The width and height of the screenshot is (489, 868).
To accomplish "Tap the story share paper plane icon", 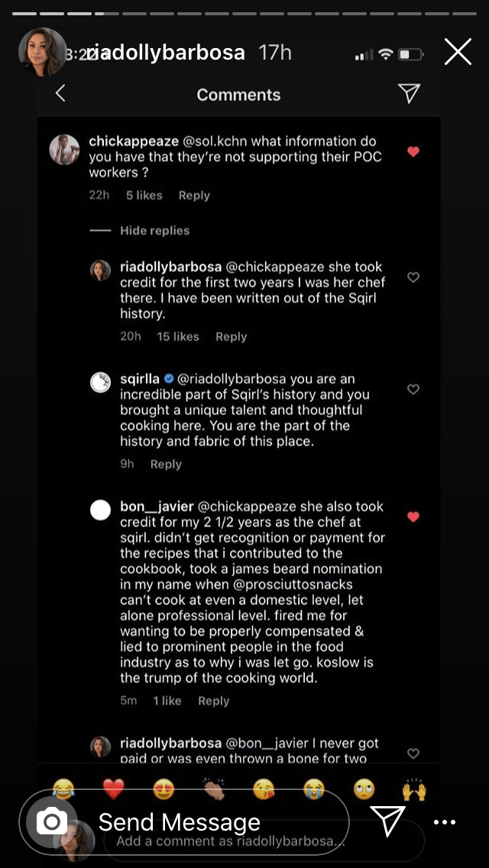I will [x=389, y=821].
